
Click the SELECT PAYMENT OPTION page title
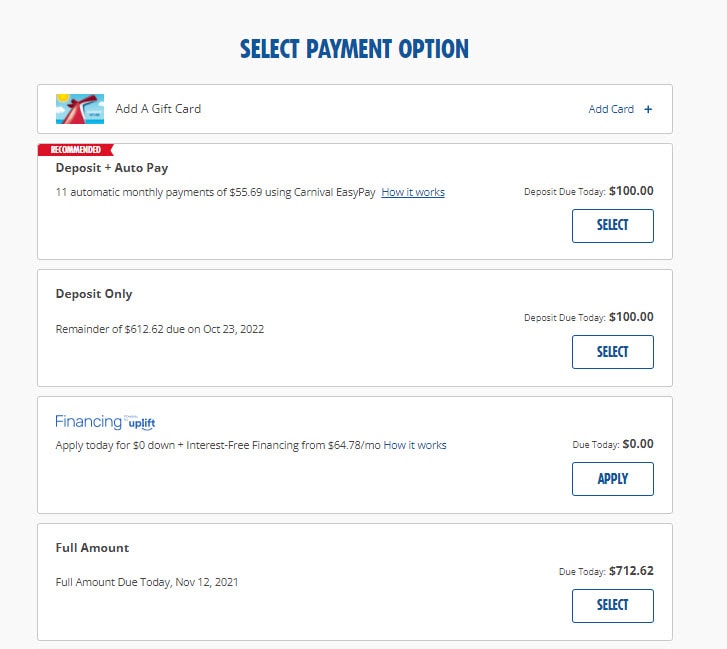(x=354, y=49)
